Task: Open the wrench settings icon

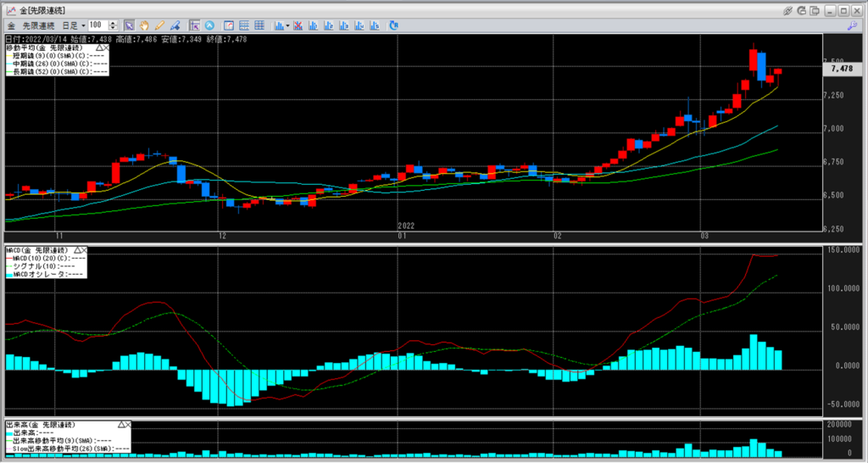Action: [x=850, y=25]
